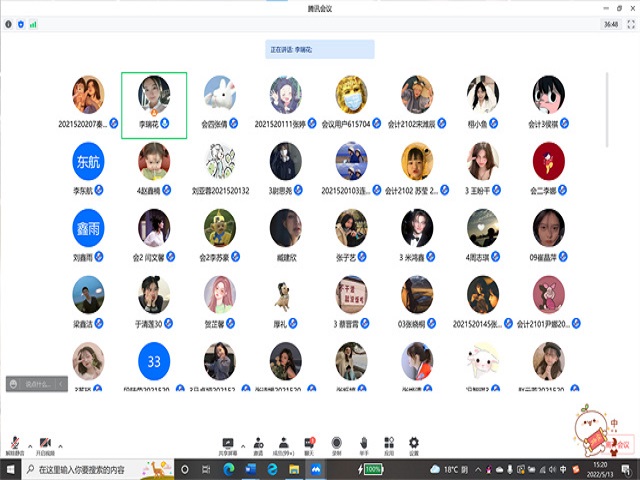Open the Apps (应用) icon
Viewport: 640px width, 480px height.
tap(388, 445)
